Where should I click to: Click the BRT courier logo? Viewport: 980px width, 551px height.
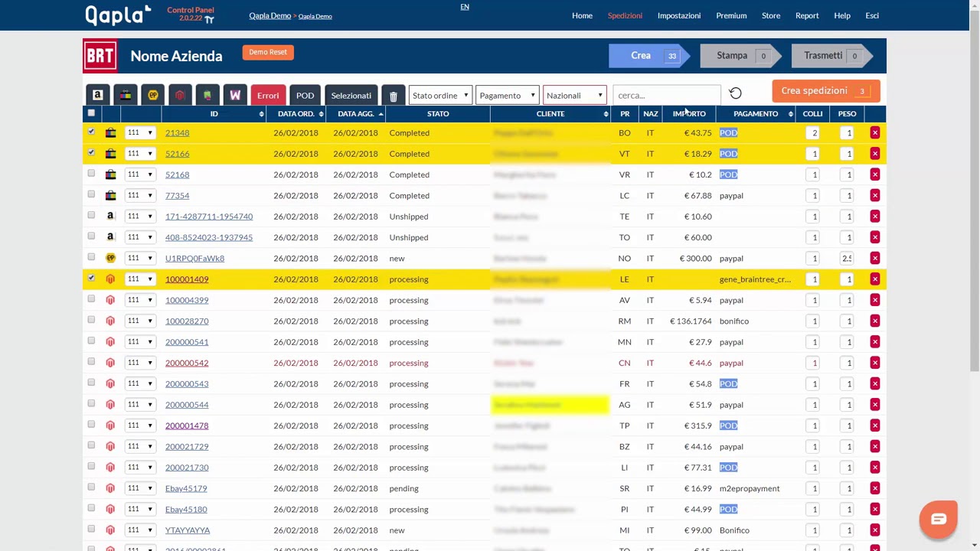[100, 56]
